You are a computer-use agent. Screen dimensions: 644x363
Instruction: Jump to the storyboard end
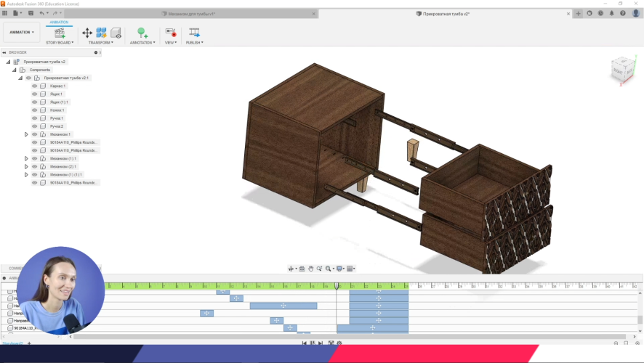[321, 343]
